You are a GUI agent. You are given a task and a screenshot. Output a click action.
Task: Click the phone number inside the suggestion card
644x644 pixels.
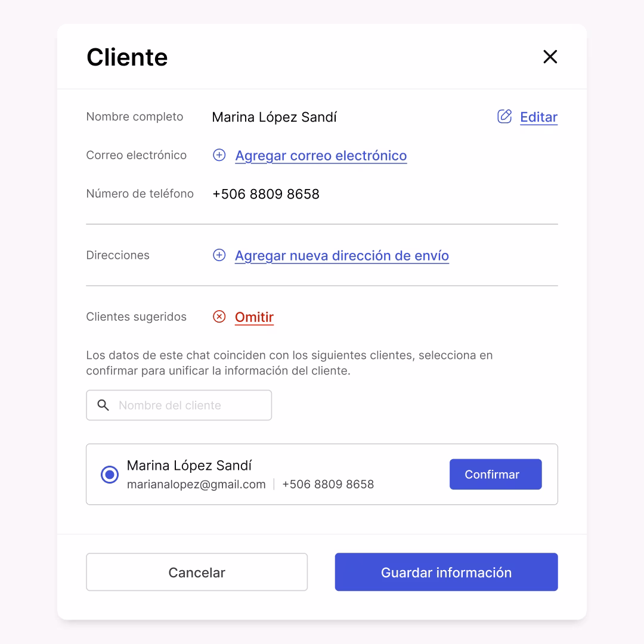click(x=328, y=485)
